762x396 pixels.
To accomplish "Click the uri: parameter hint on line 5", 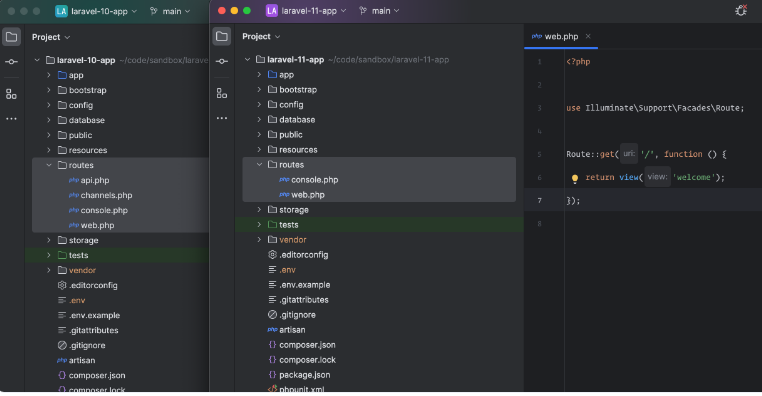I will (629, 154).
